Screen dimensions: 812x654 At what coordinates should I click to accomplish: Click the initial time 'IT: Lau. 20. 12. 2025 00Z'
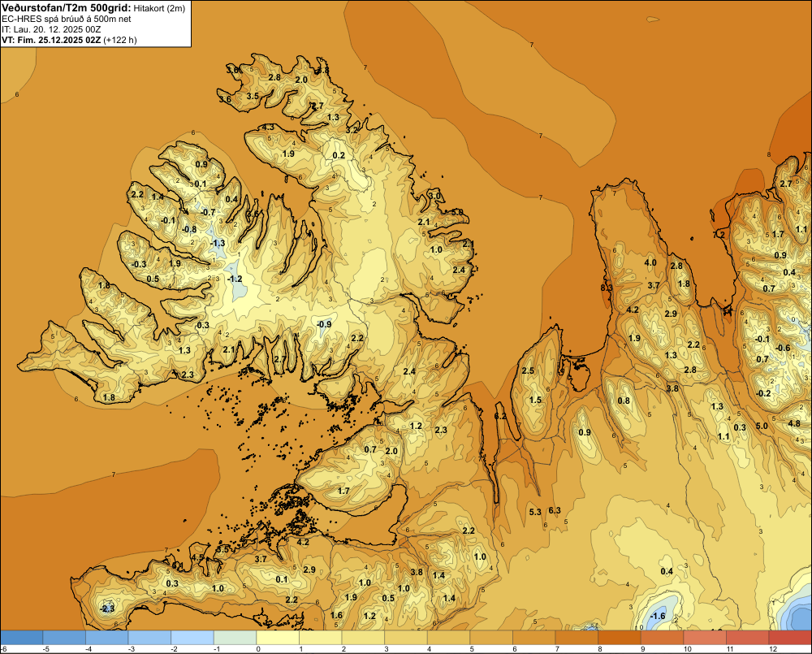point(51,29)
